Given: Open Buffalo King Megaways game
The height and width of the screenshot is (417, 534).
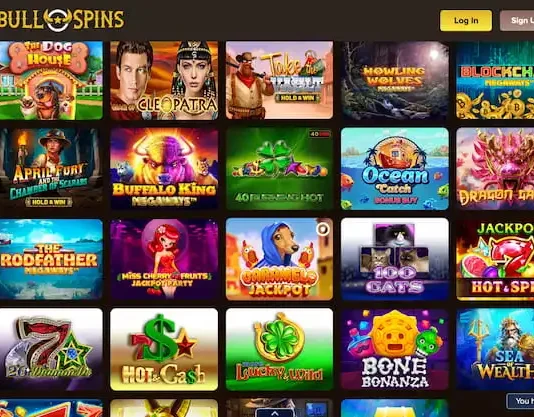Looking at the screenshot, I should (x=164, y=169).
